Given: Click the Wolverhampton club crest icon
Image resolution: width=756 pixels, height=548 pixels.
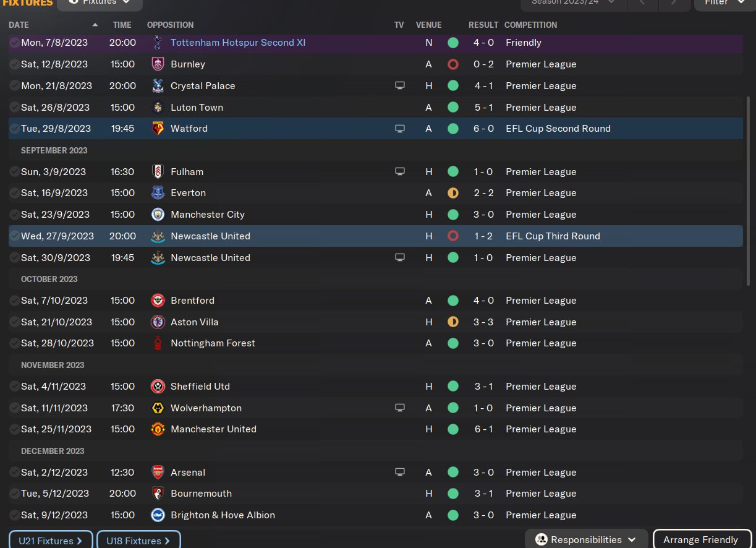Looking at the screenshot, I should coord(158,408).
